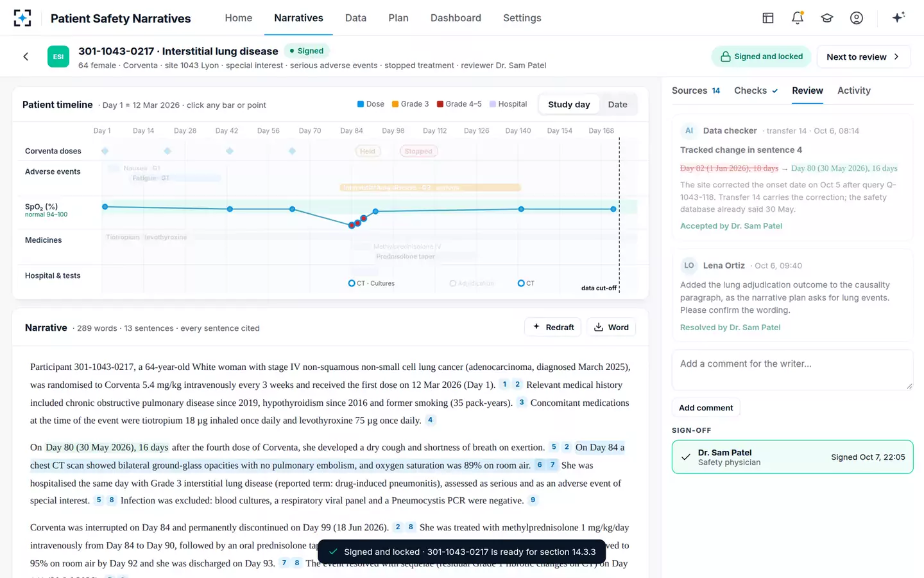Click the Signed status pill near title

307,51
